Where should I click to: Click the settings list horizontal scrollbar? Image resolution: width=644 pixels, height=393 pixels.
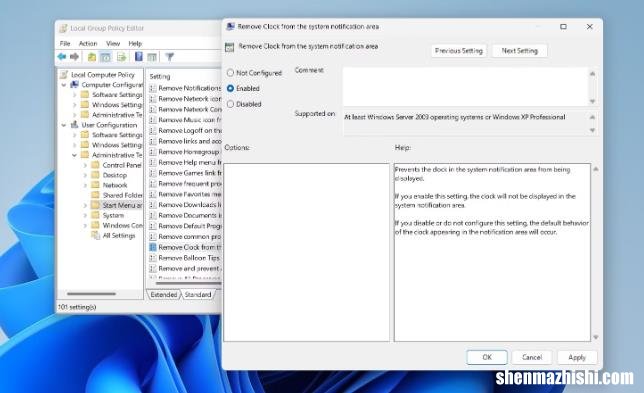tap(189, 283)
